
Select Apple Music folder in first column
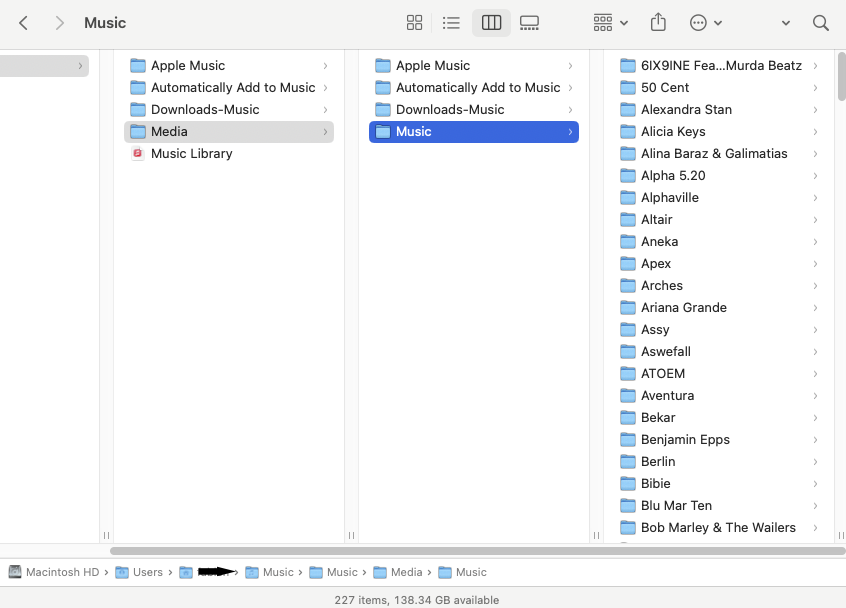[229, 66]
